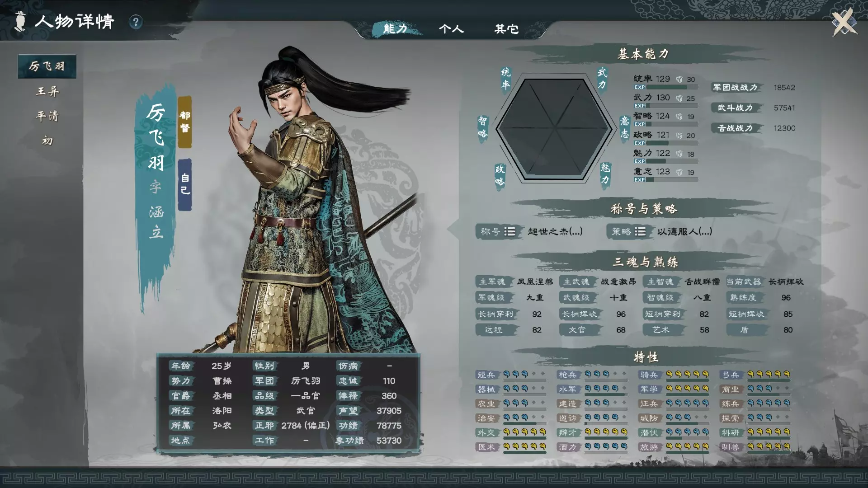868x488 pixels.
Task: Click the bonus icon beside 统率 129
Action: 679,80
